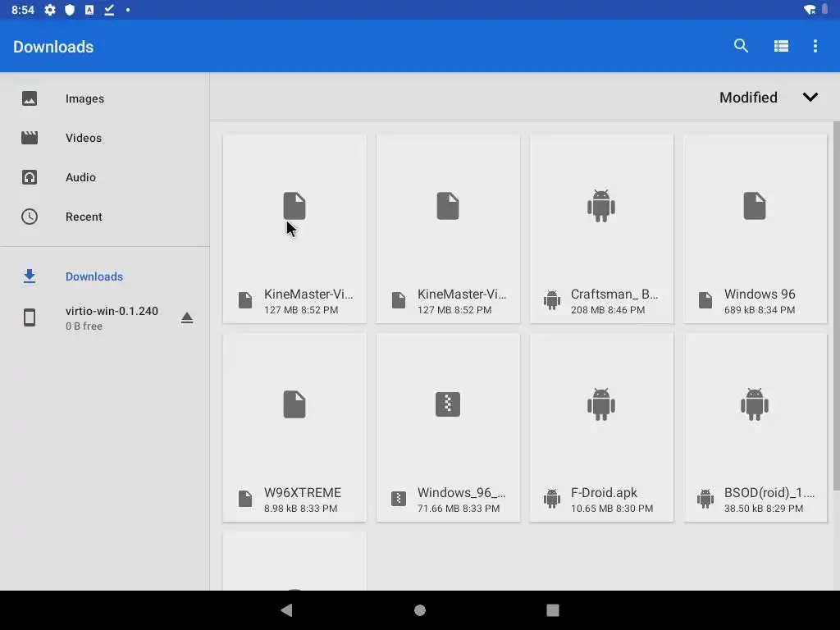This screenshot has height=630, width=840.
Task: Tap the Android Back navigation button
Action: pos(286,610)
